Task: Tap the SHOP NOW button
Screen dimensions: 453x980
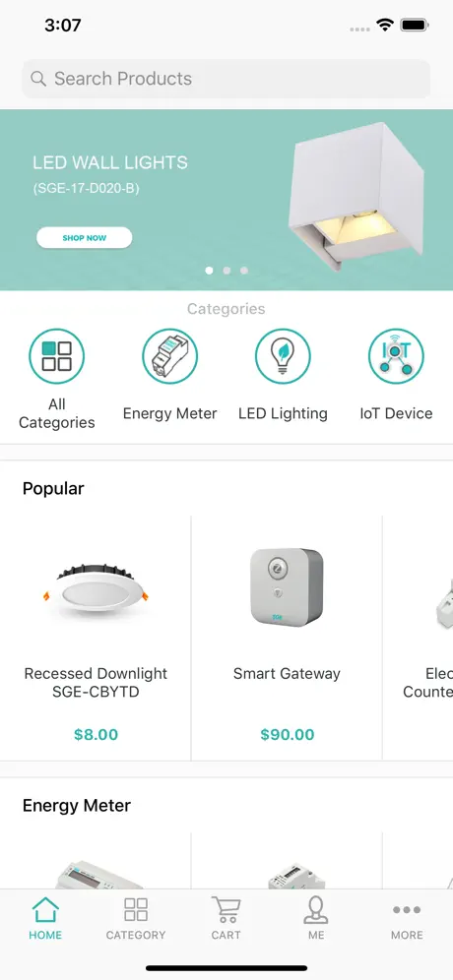Action: pyautogui.click(x=85, y=237)
